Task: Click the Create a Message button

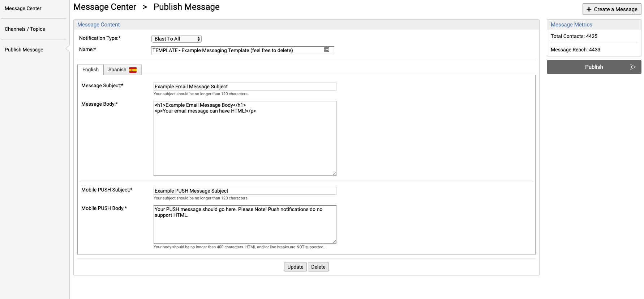Action: click(x=612, y=9)
